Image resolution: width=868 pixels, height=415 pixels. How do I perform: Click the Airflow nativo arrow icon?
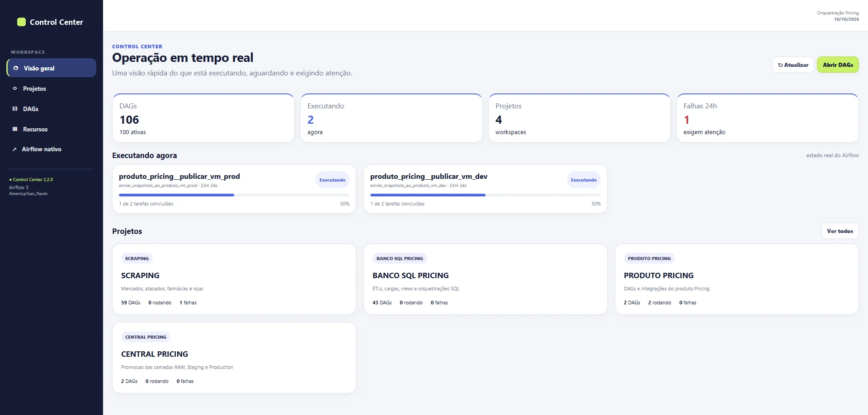point(14,149)
